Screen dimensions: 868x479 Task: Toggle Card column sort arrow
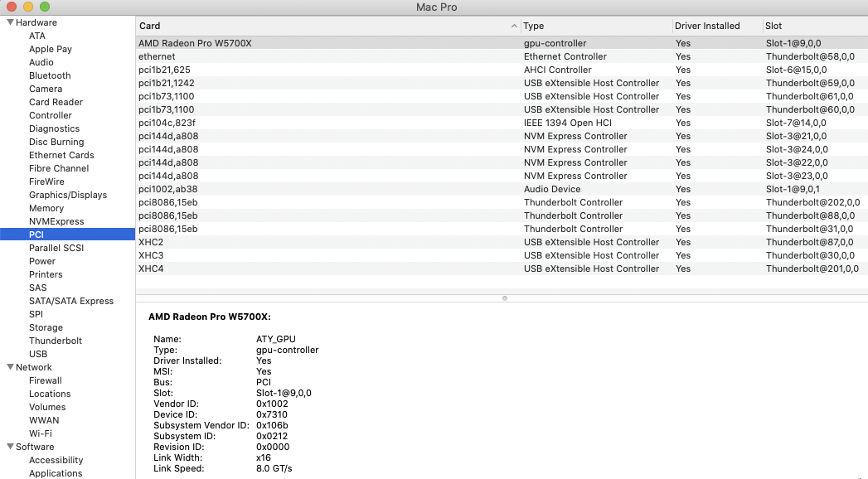click(x=514, y=26)
